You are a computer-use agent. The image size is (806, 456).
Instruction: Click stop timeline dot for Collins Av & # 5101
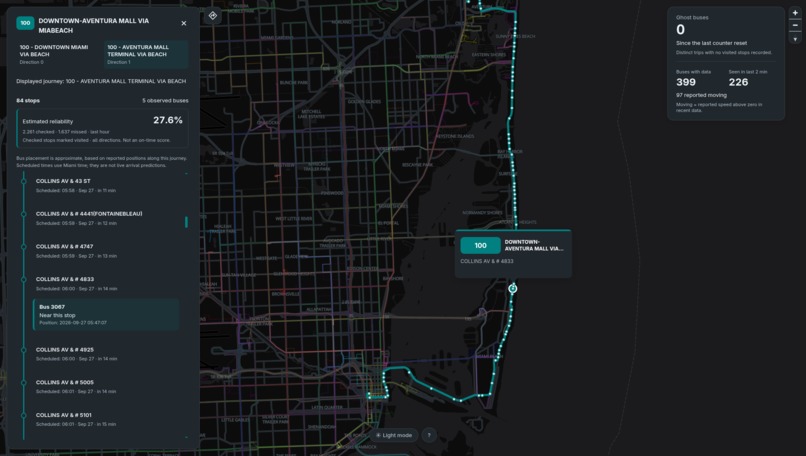(24, 415)
